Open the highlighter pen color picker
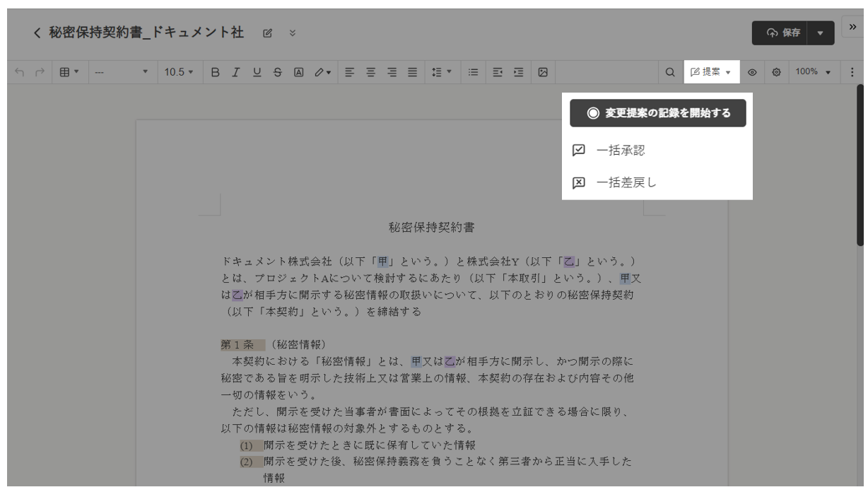The height and width of the screenshot is (492, 868). click(x=322, y=71)
